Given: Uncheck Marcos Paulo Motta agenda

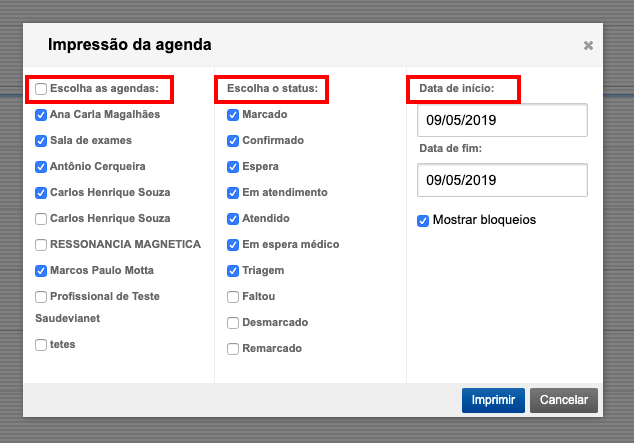Looking at the screenshot, I should tap(40, 270).
